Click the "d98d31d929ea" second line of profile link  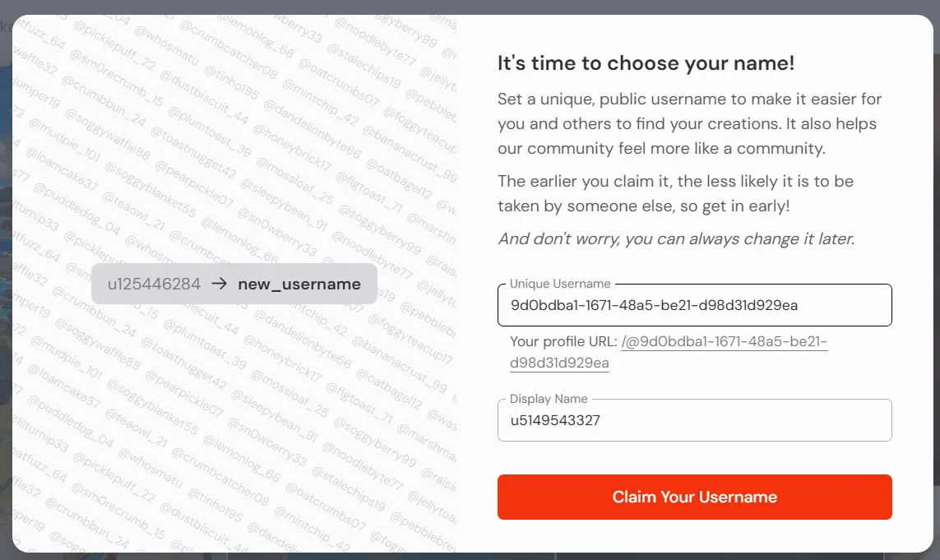(559, 363)
